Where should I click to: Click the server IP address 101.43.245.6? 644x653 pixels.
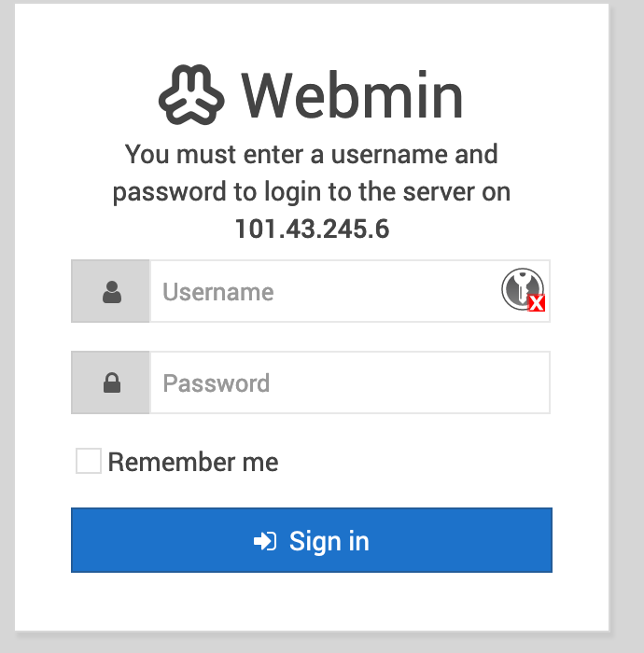[312, 229]
